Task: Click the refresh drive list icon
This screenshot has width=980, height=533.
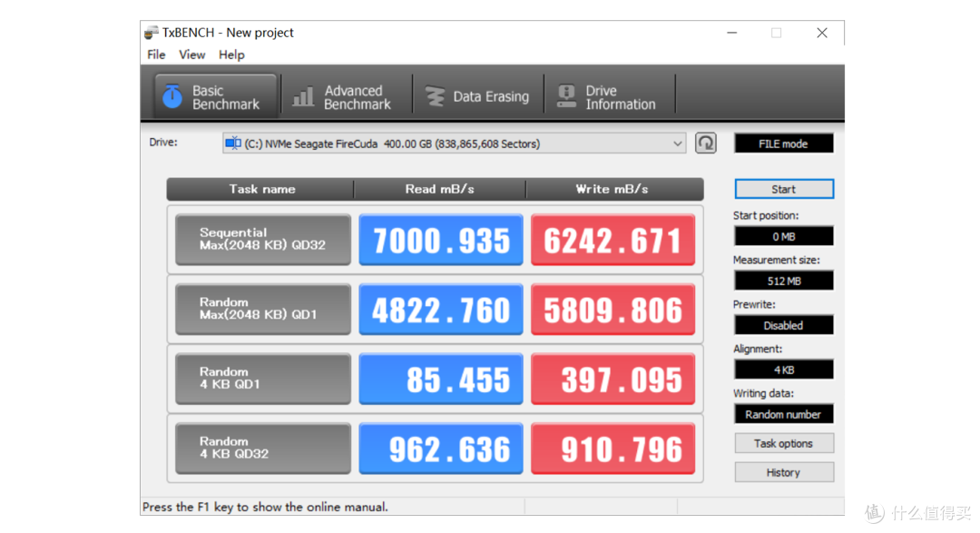Action: (706, 143)
